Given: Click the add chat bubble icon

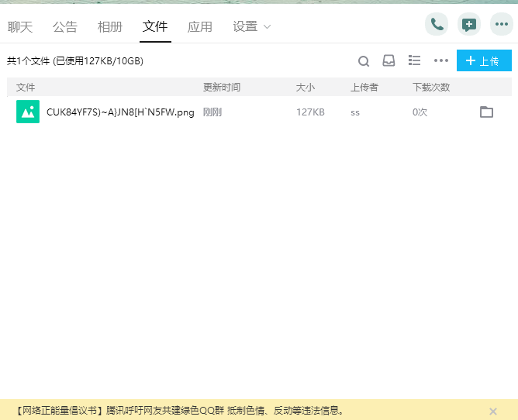Looking at the screenshot, I should coord(469,24).
